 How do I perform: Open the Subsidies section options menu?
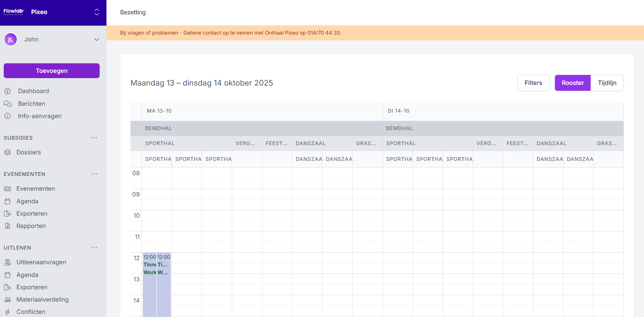tap(94, 138)
